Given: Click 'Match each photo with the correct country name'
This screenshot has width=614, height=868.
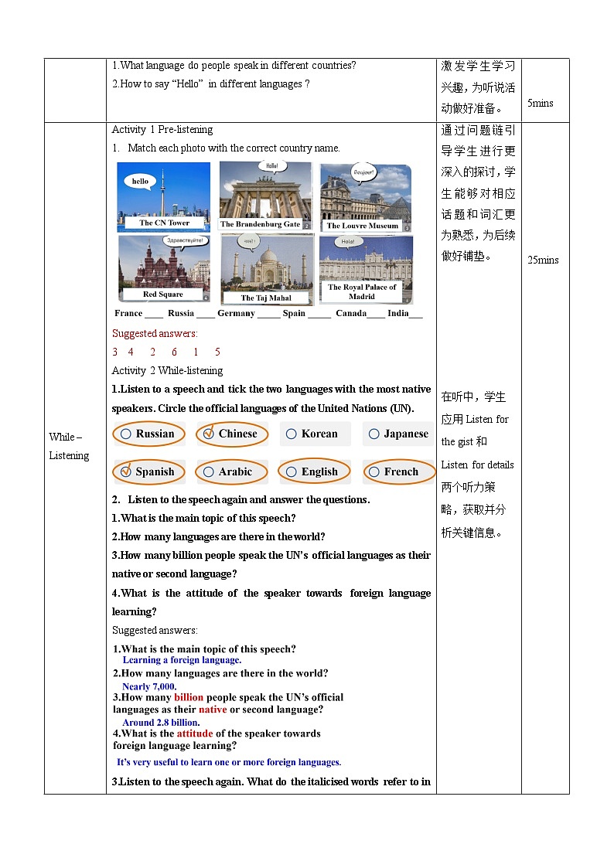Looking at the screenshot, I should point(234,148).
